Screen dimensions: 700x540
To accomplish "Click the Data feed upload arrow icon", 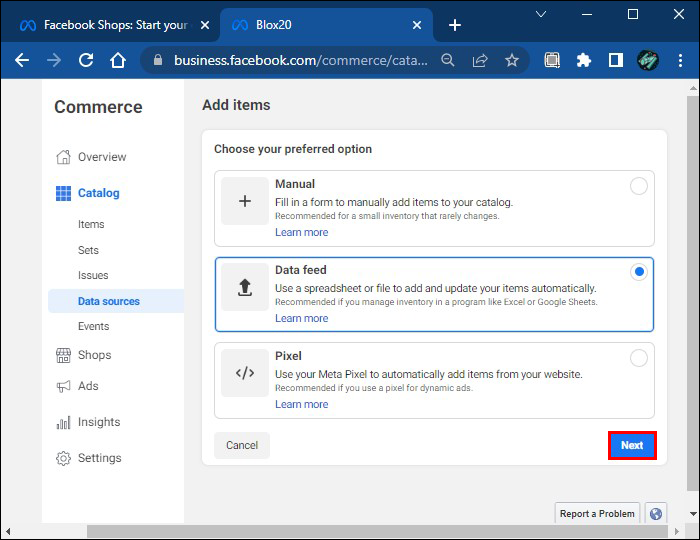I will 245,288.
